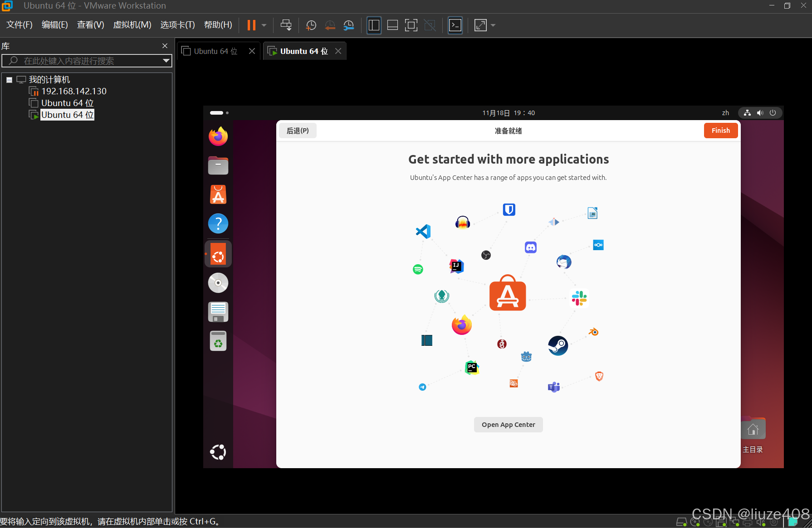Open Help from the Ubuntu dock
Image resolution: width=812 pixels, height=528 pixels.
[x=218, y=223]
